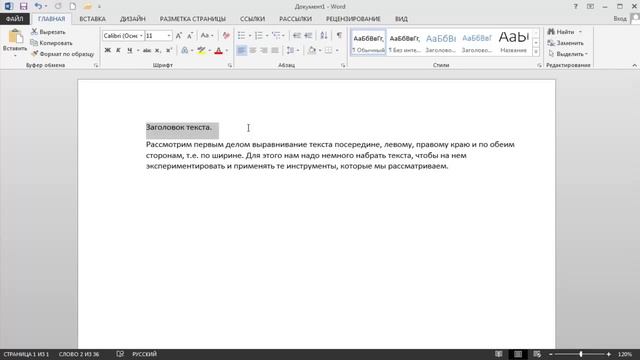Image resolution: width=640 pixels, height=360 pixels.
Task: Align text right
Action: (264, 50)
